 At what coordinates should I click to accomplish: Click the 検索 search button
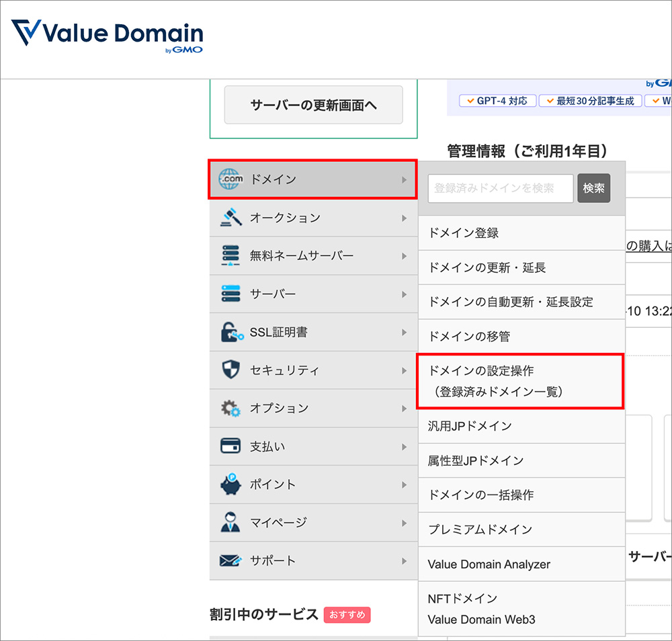594,189
